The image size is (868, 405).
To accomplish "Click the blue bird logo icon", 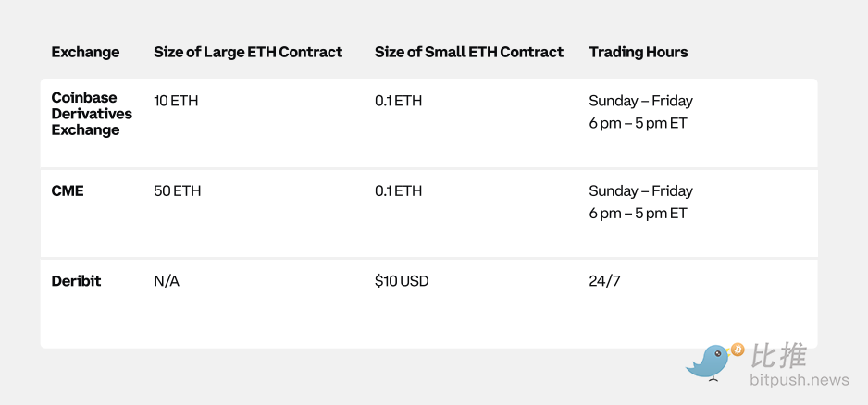I will (x=709, y=362).
